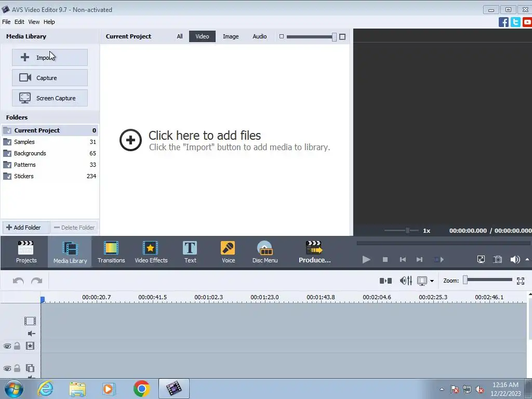Click the Capture button
The image size is (532, 399).
(50, 78)
